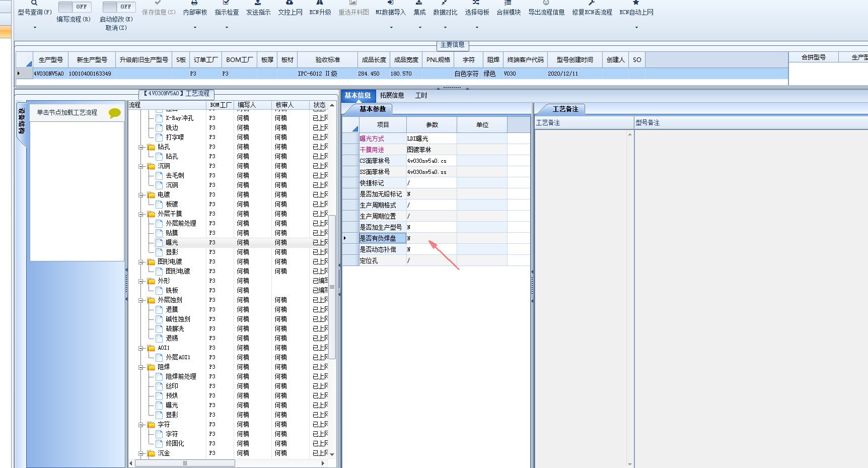This screenshot has height=468, width=868.
Task: Click the 电镀 folder icon
Action: tap(151, 195)
